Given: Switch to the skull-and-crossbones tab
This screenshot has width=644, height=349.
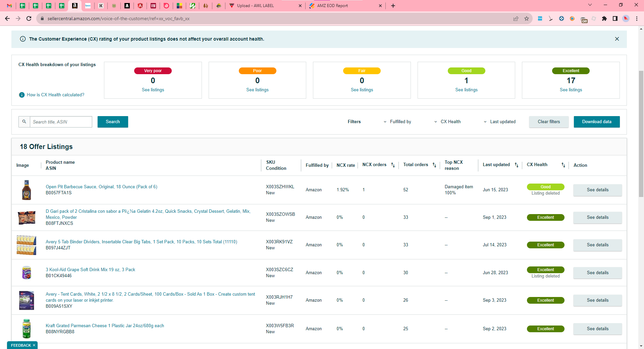Looking at the screenshot, I should (127, 6).
